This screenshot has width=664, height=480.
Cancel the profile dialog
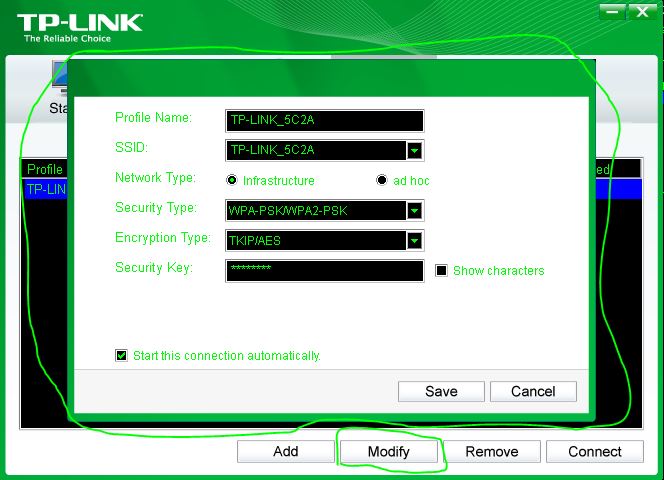point(533,391)
